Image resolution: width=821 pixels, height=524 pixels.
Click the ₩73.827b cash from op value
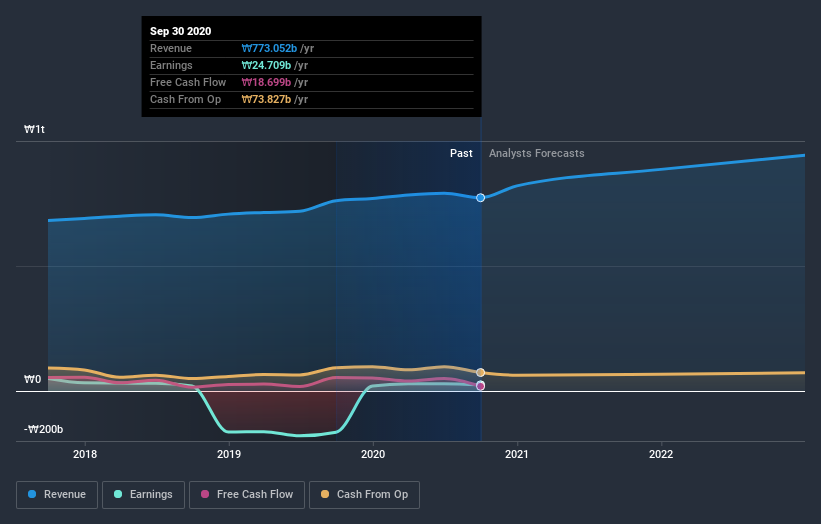(x=266, y=99)
